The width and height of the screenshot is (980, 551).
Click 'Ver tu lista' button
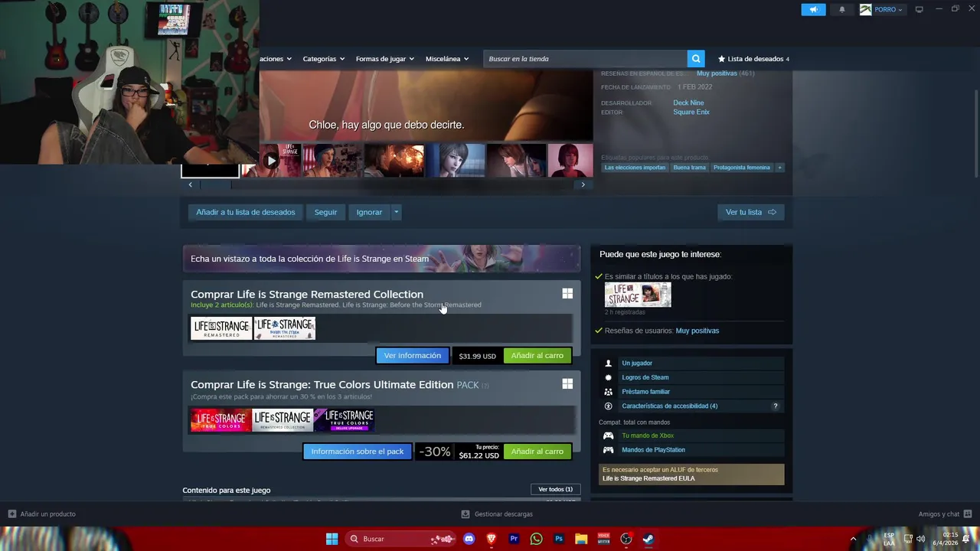(750, 212)
